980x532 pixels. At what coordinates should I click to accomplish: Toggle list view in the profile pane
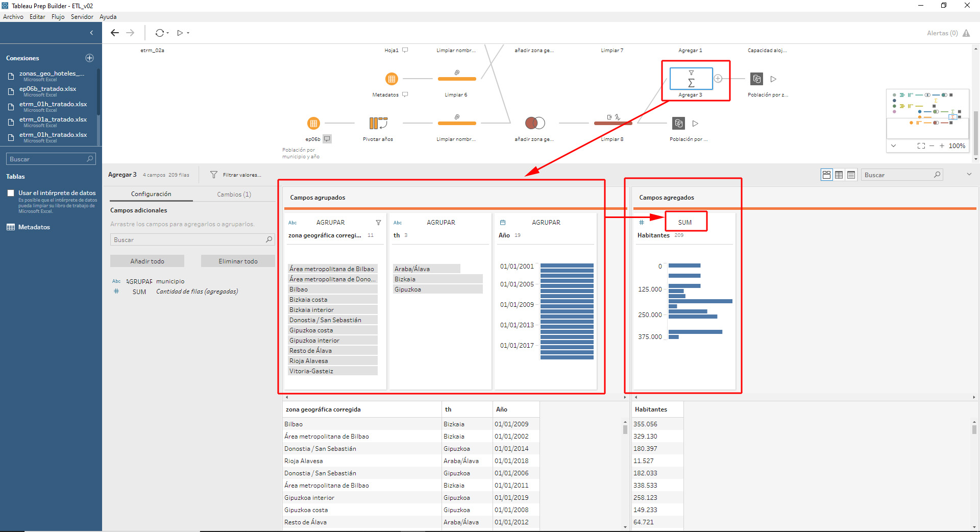pyautogui.click(x=851, y=175)
